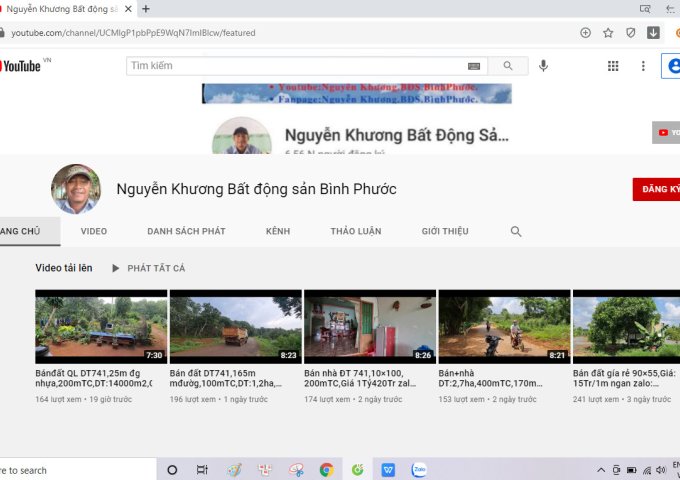
Task: Click the add-to-desktop plus icon in address bar
Action: (585, 33)
